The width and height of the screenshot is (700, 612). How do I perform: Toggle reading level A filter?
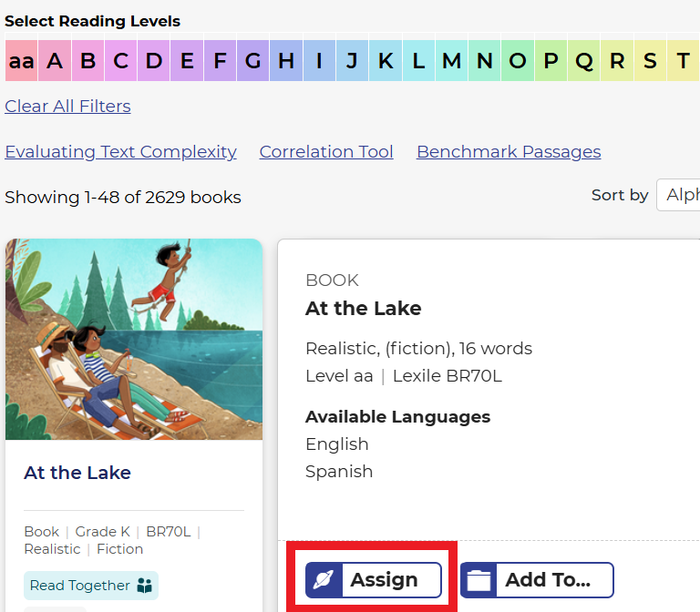point(55,61)
